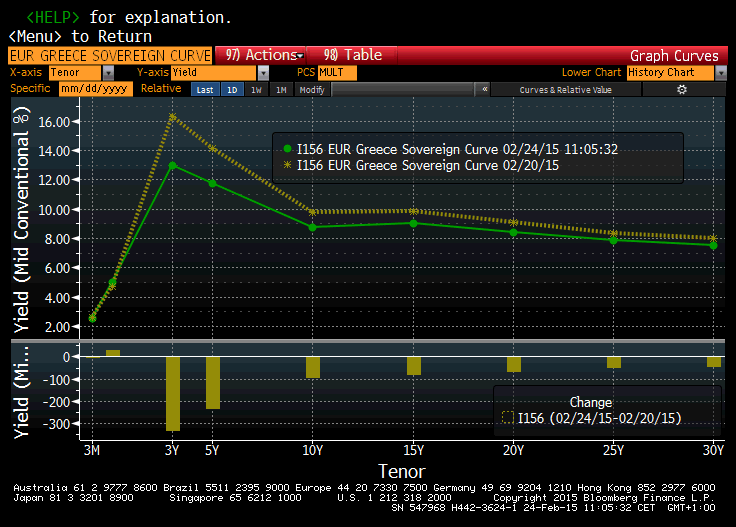Click the PCS MULT field
Viewport: 736px width, 527px height.
(337, 73)
